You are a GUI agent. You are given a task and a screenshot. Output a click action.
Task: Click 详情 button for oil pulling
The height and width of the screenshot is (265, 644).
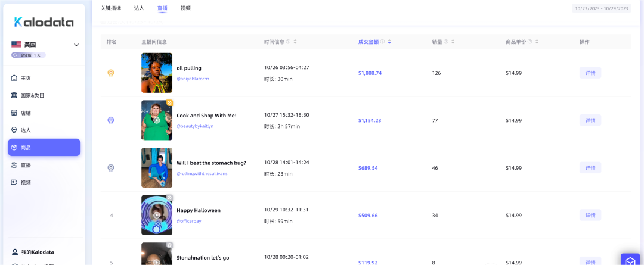pos(590,73)
